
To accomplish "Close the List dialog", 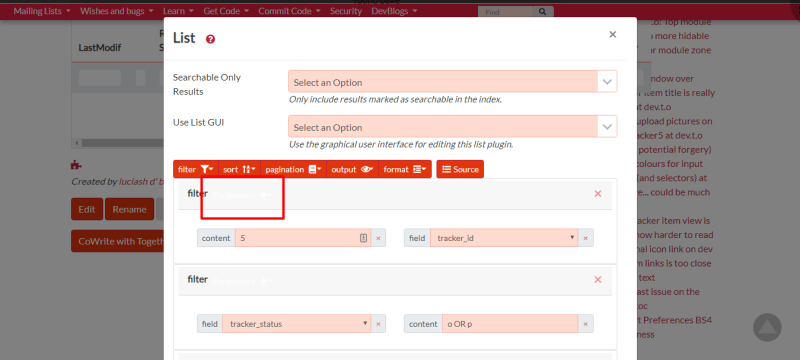I will click(x=613, y=34).
